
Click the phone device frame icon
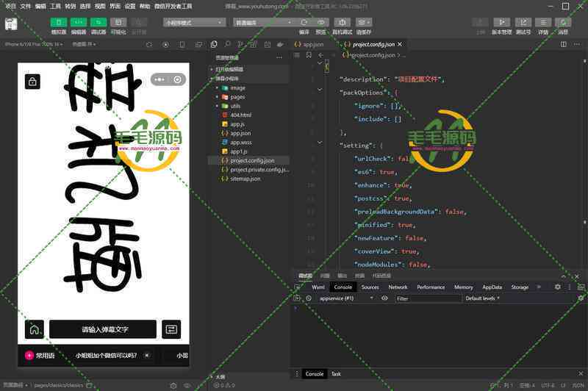pos(182,45)
